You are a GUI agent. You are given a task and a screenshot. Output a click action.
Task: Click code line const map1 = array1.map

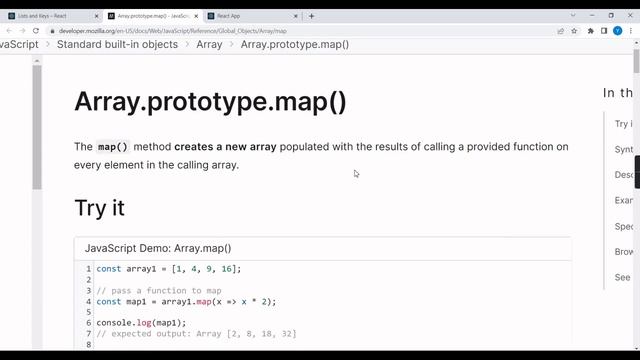pos(186,302)
